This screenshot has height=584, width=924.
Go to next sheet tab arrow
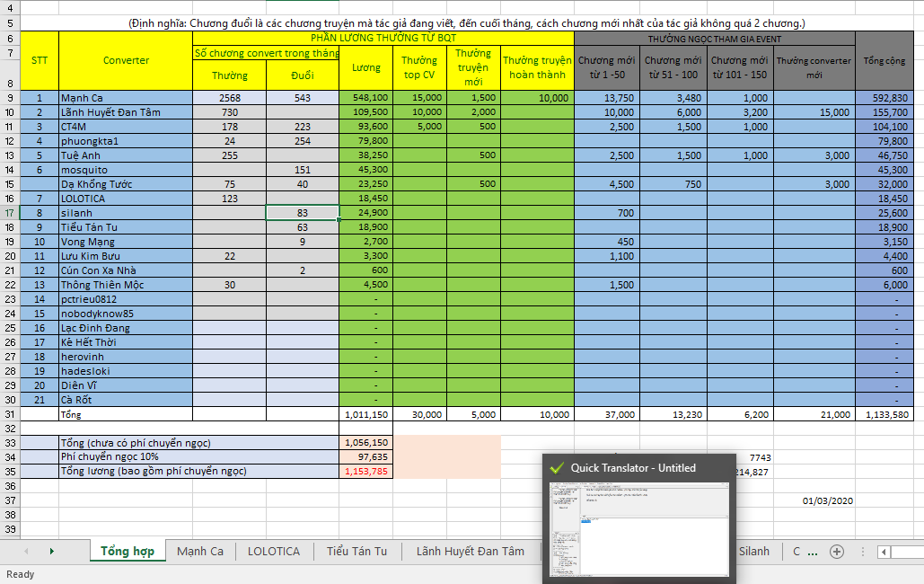(x=52, y=552)
